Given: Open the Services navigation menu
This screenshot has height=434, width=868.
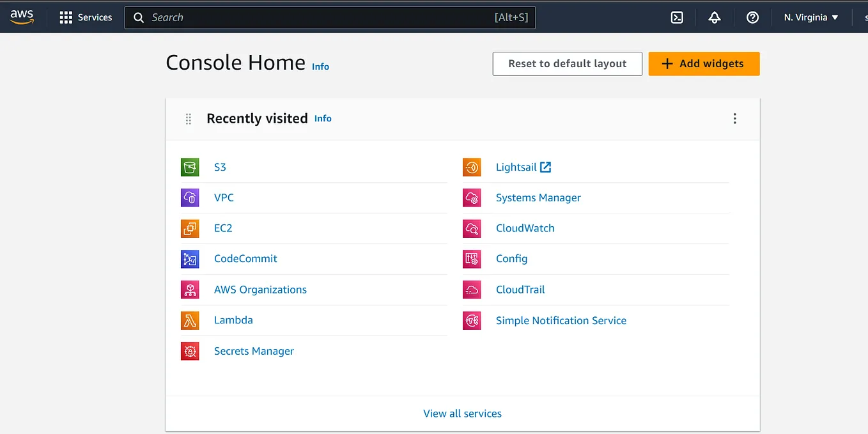Looking at the screenshot, I should 86,17.
